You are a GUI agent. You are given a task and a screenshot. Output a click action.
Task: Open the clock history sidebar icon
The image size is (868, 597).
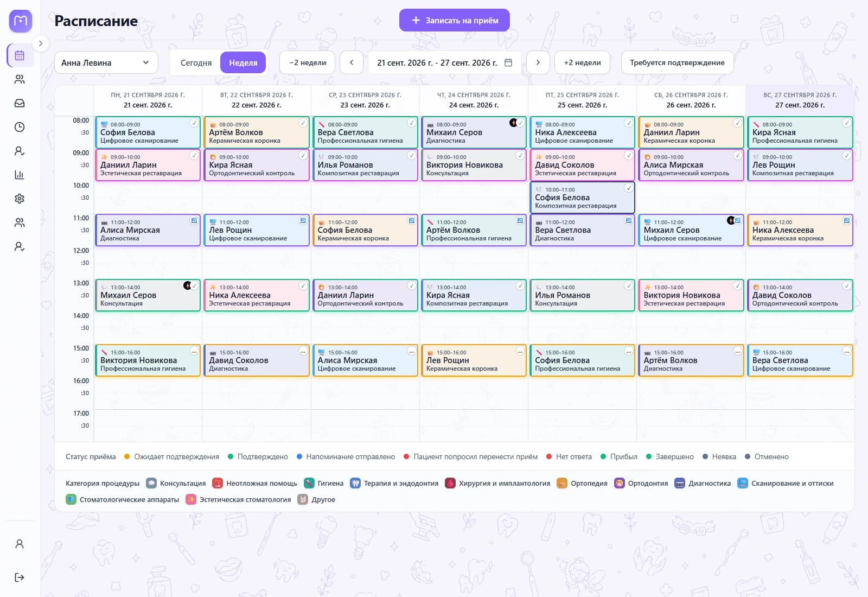[x=20, y=127]
